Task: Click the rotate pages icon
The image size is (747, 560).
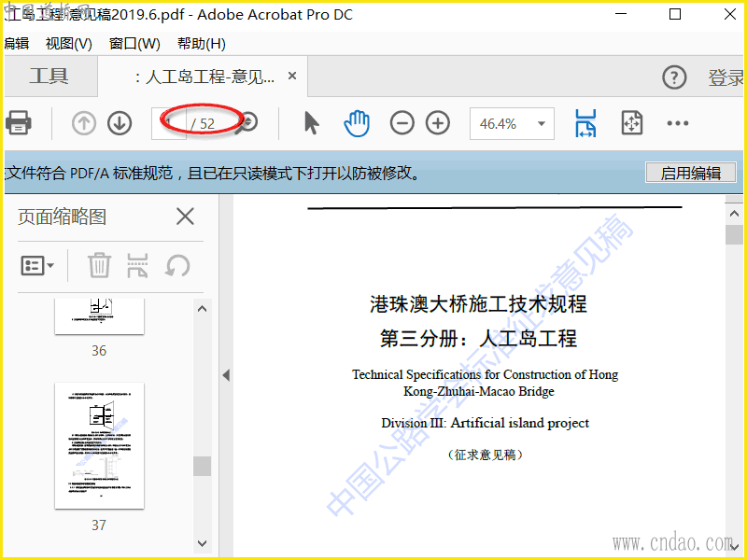Action: point(177,265)
